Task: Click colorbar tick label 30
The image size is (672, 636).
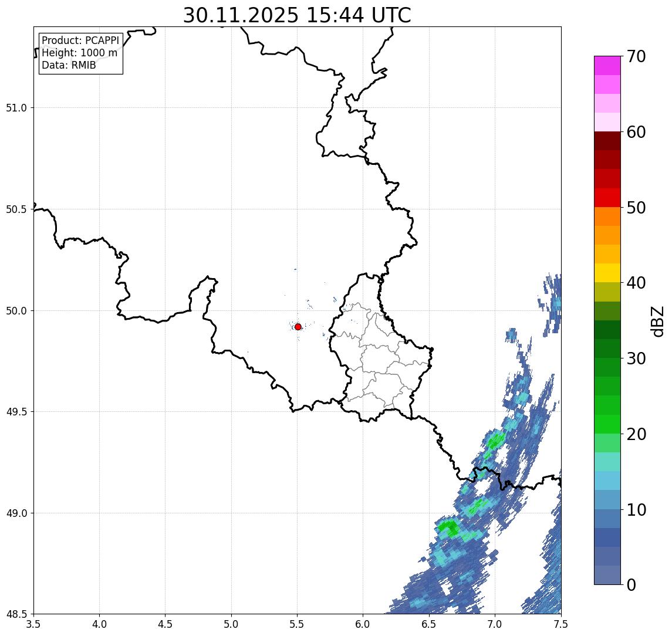Action: click(636, 358)
